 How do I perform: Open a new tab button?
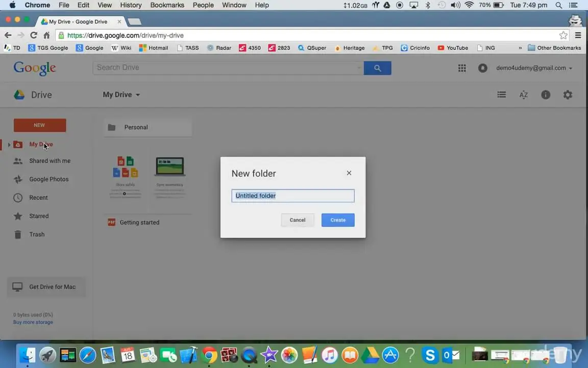[x=134, y=22]
